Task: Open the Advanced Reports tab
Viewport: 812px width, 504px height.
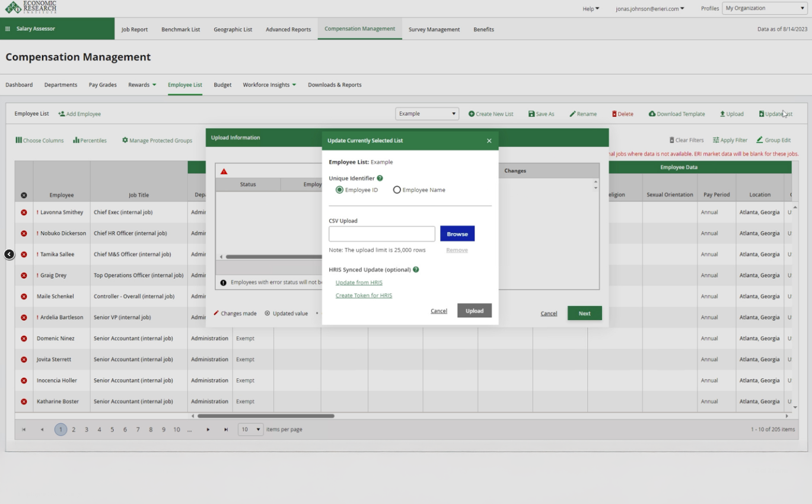Action: [x=288, y=29]
